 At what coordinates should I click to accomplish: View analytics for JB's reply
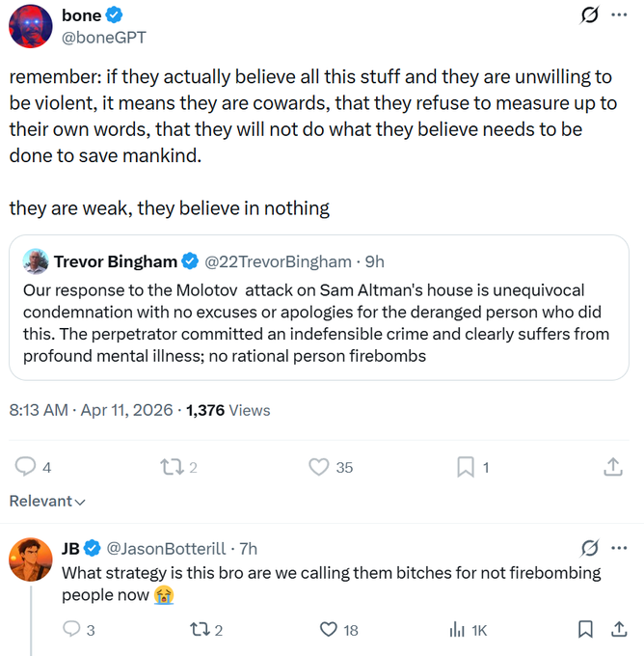[458, 630]
